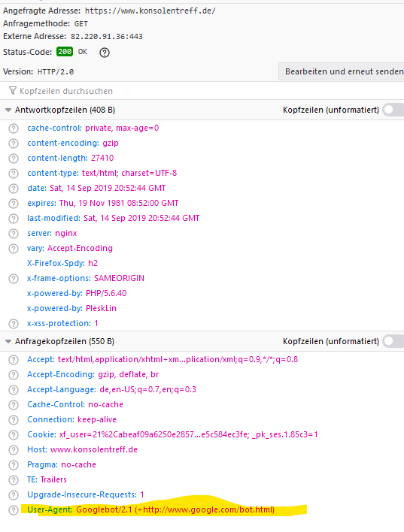The height and width of the screenshot is (532, 404).
Task: Toggle raw headers for Antwortkopfzeilen
Action: click(393, 110)
